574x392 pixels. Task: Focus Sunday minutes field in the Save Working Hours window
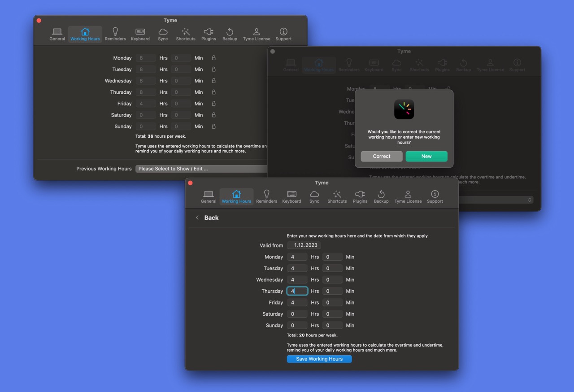(332, 325)
